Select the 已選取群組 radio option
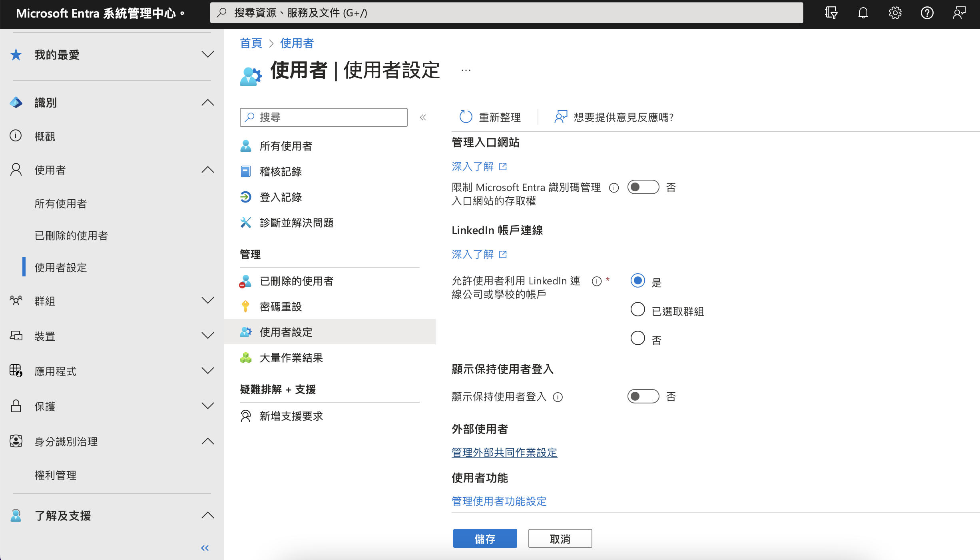 638,309
